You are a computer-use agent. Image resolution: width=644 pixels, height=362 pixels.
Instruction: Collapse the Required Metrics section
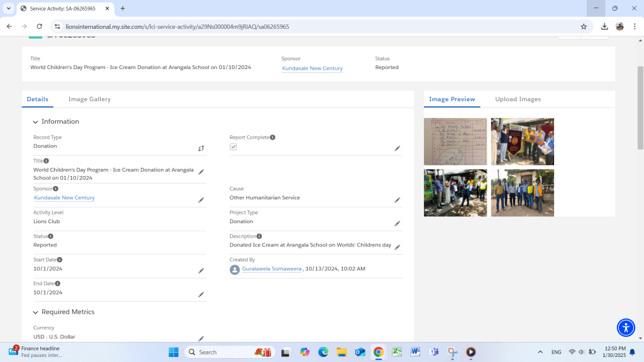click(35, 312)
